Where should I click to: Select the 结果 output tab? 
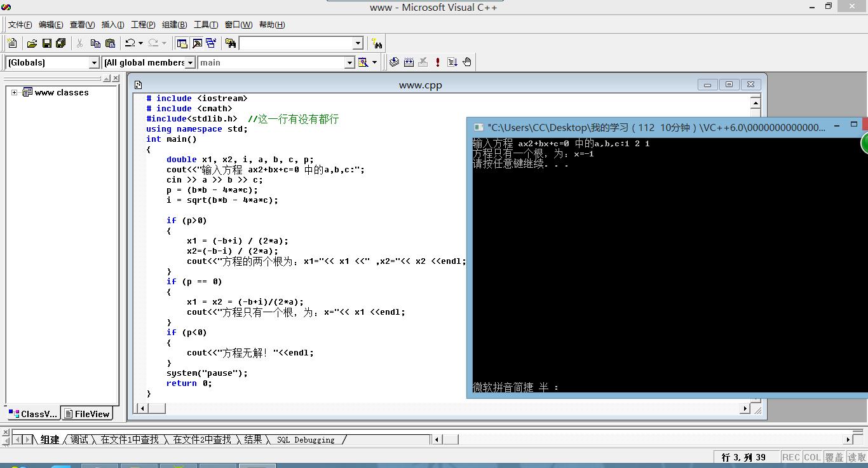[x=253, y=439]
